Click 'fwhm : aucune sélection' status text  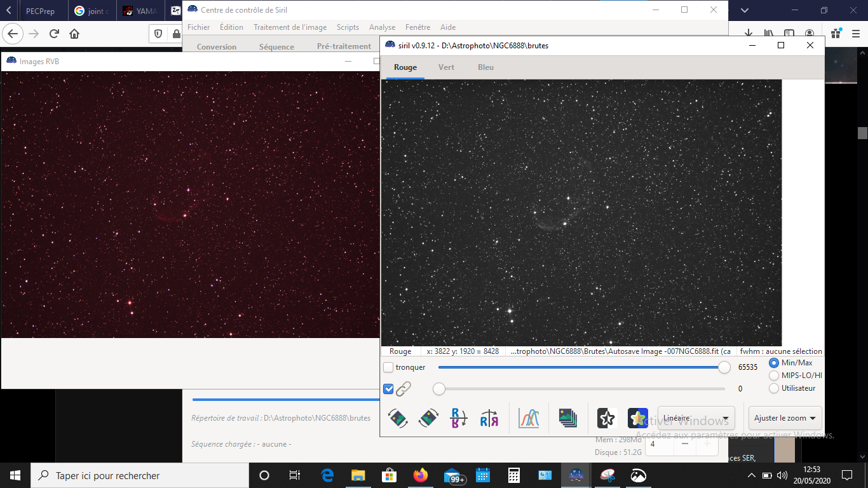781,351
